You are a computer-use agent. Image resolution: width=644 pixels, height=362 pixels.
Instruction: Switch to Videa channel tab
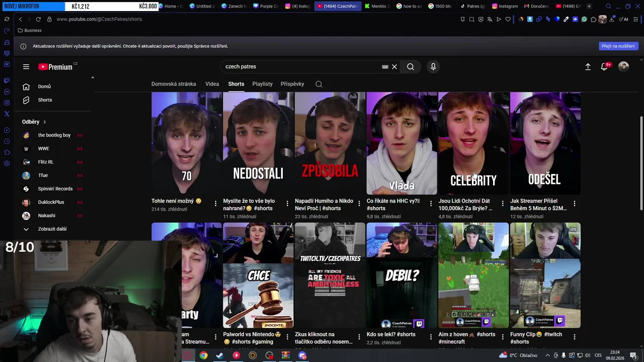pos(212,84)
